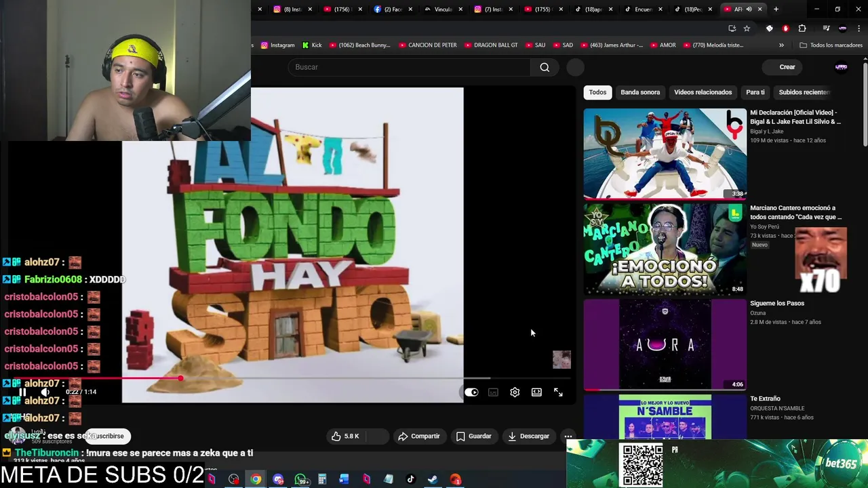
Task: Switch to the Vincula browser tab
Action: click(x=442, y=9)
